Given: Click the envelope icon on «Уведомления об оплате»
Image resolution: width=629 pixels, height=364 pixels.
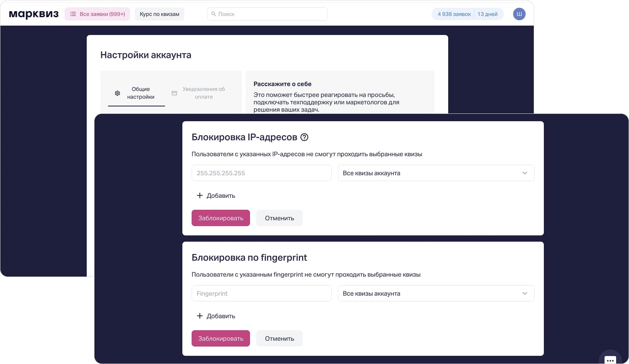Looking at the screenshot, I should 174,93.
